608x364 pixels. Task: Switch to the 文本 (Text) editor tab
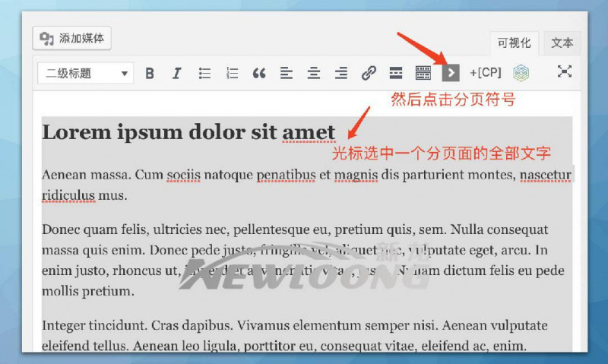(562, 43)
